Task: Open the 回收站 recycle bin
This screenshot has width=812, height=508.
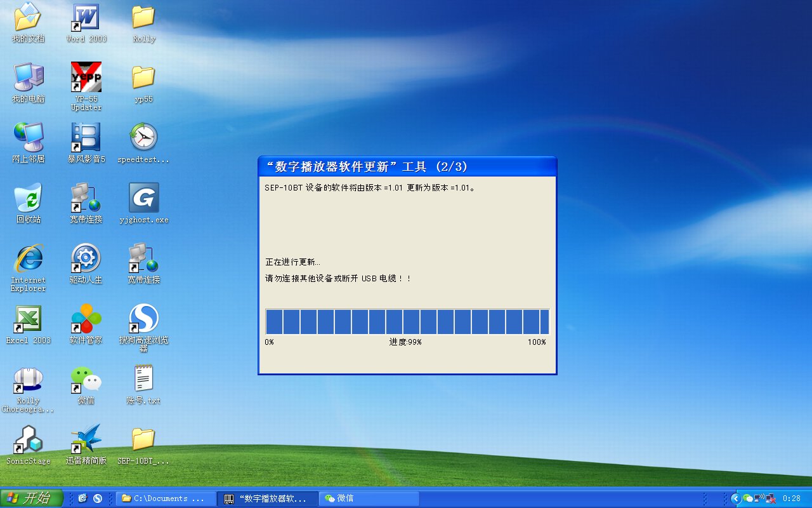Action: click(29, 204)
